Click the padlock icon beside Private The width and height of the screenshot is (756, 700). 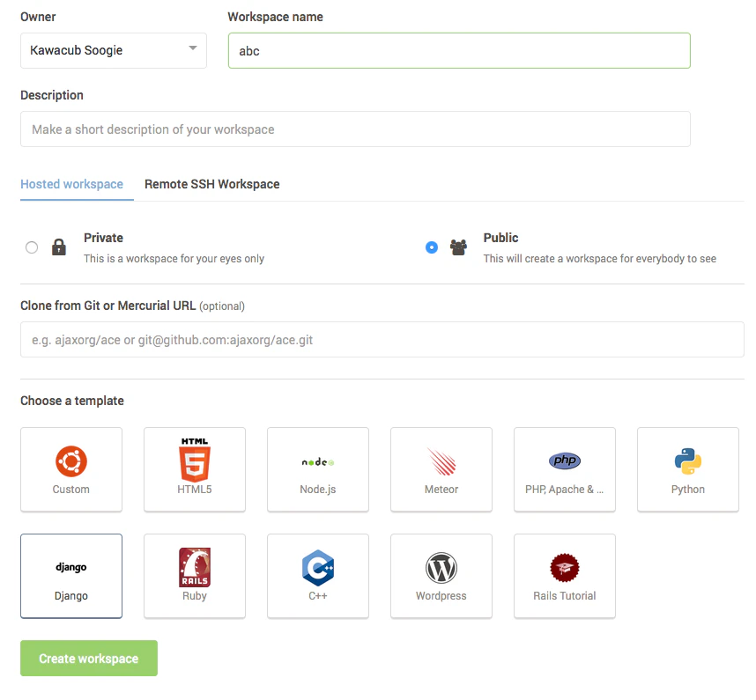click(x=59, y=247)
